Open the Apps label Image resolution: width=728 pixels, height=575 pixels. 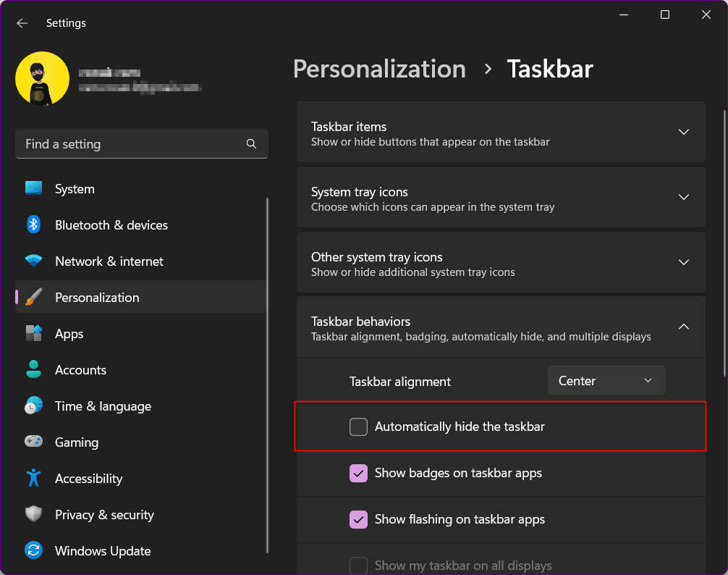tap(69, 334)
